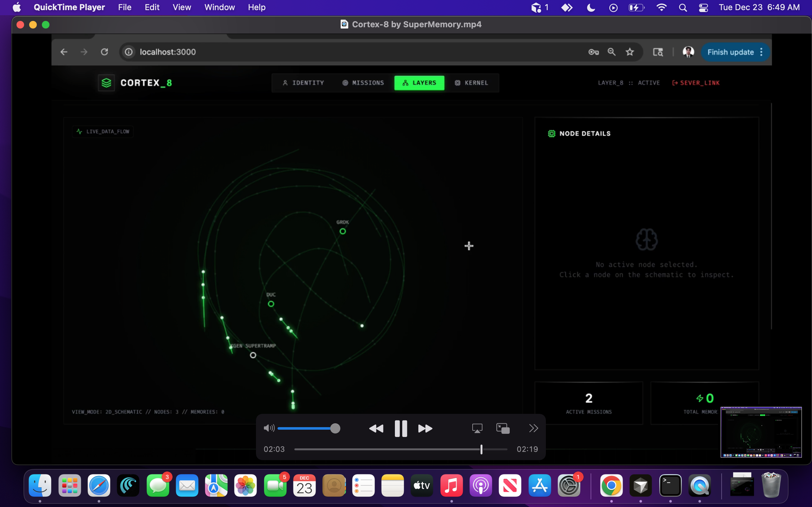This screenshot has height=507, width=812.
Task: Select the GROK node on schematic
Action: coord(343,231)
